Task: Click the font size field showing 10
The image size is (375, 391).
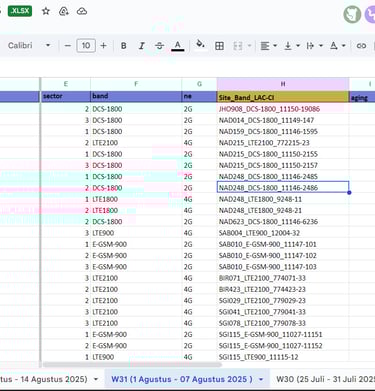Action: pos(86,45)
